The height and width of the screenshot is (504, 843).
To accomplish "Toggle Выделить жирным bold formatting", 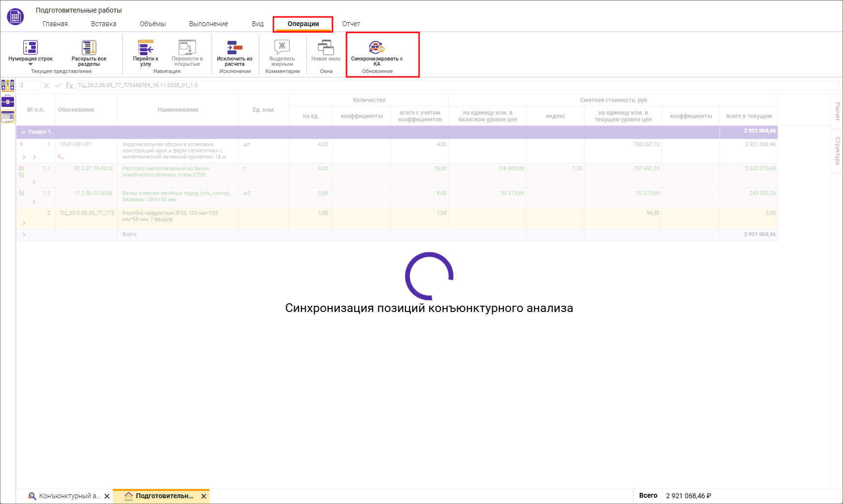I will pyautogui.click(x=283, y=47).
